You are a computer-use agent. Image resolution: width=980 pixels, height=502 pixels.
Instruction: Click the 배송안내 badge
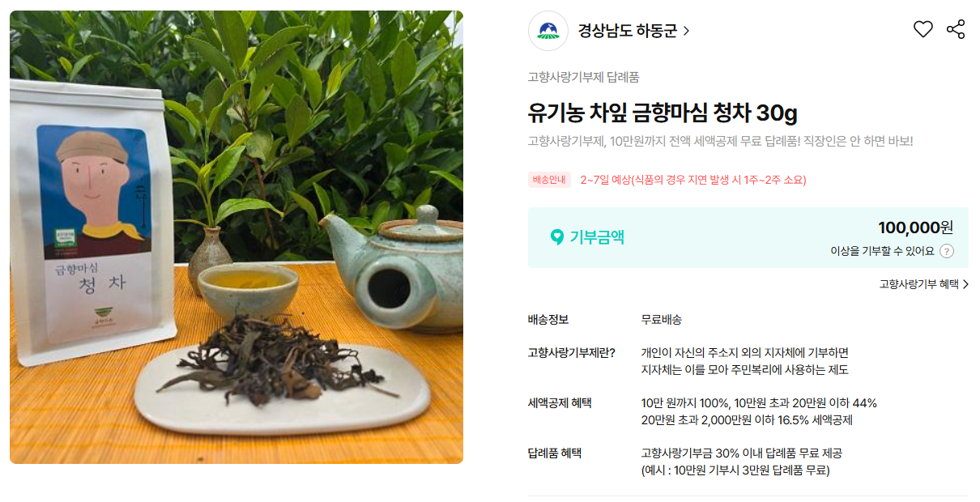click(550, 180)
